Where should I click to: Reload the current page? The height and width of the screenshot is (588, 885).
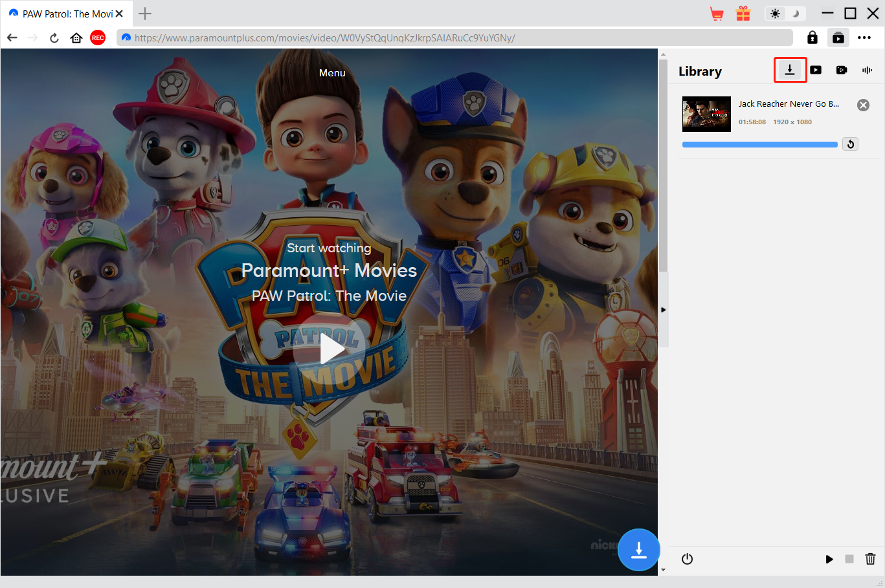pyautogui.click(x=54, y=38)
